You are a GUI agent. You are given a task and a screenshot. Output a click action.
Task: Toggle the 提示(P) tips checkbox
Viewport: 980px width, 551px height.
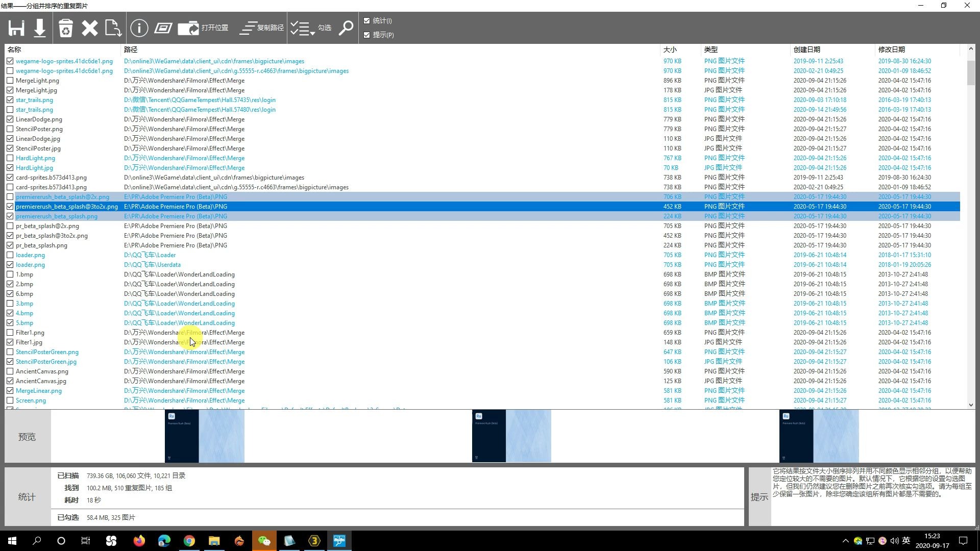tap(366, 35)
